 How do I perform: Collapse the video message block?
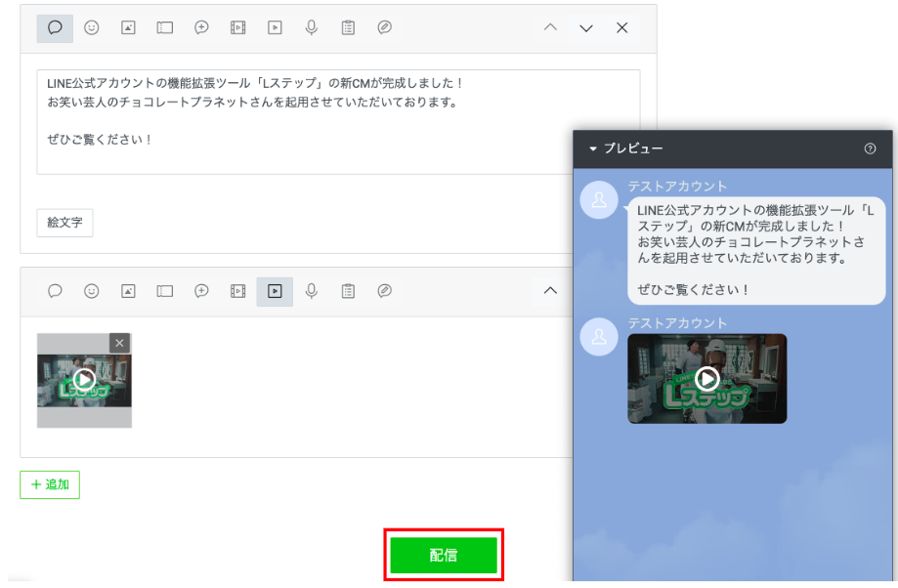(x=549, y=291)
